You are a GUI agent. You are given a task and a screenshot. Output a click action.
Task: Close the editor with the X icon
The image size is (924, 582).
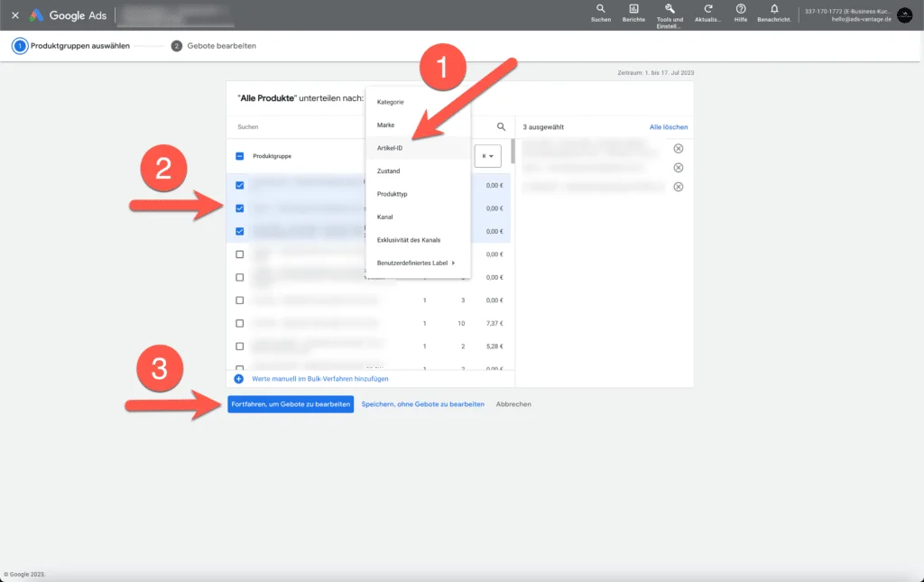coord(15,15)
